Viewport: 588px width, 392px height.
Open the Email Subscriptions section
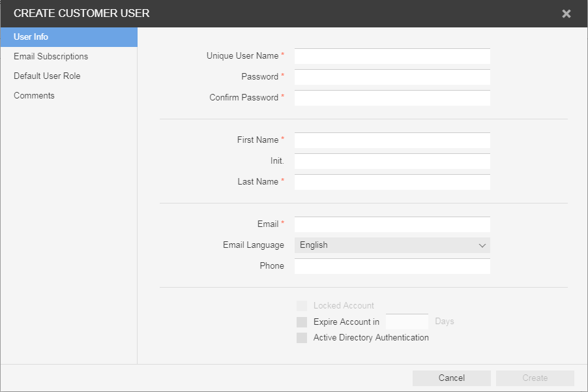(x=51, y=57)
